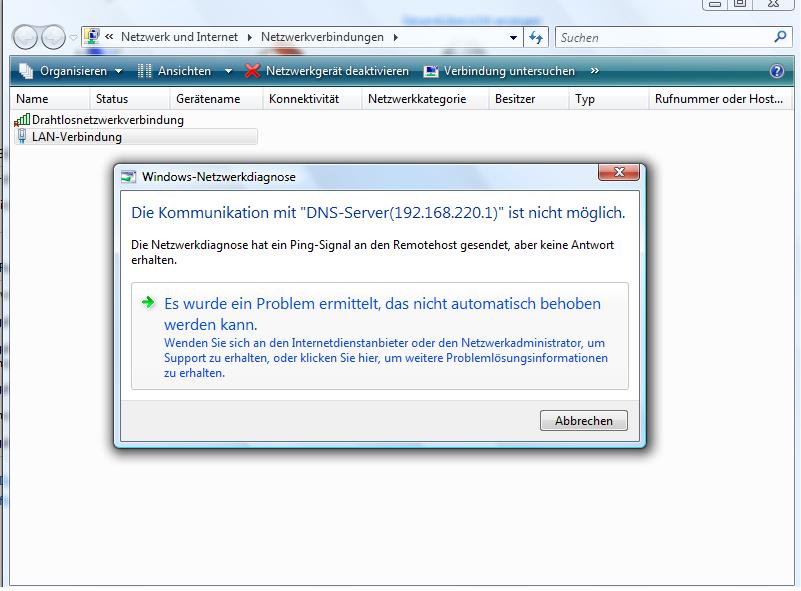Click the LAN-Verbindung cable icon
This screenshot has height=591, width=801.
click(x=22, y=136)
